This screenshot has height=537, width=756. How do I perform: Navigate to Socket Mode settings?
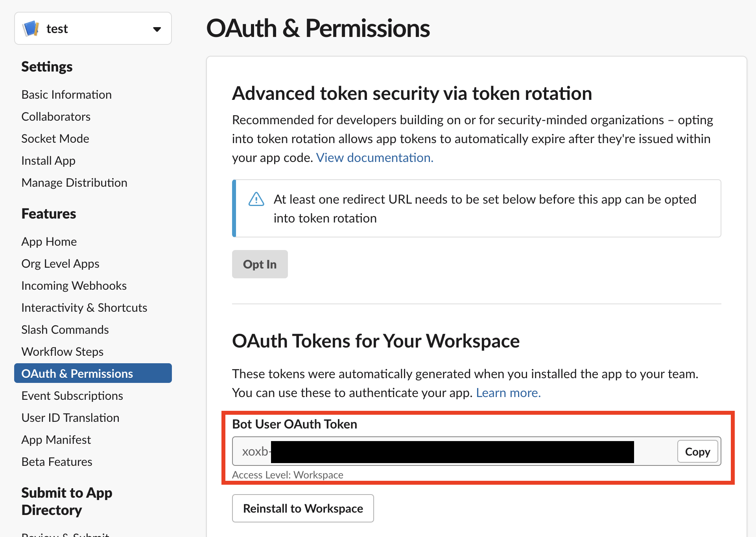click(55, 138)
